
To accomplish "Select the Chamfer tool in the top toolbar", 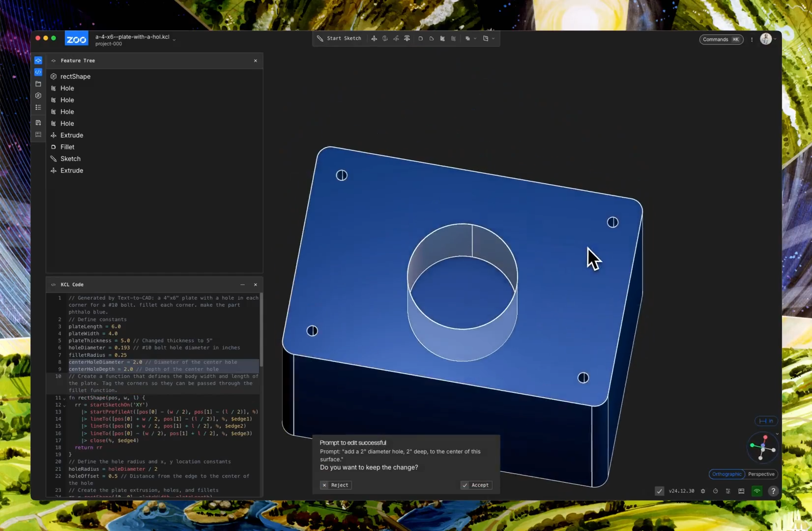I will 432,38.
